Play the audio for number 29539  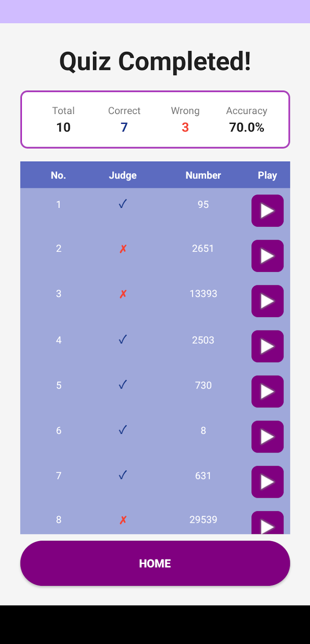(x=267, y=523)
